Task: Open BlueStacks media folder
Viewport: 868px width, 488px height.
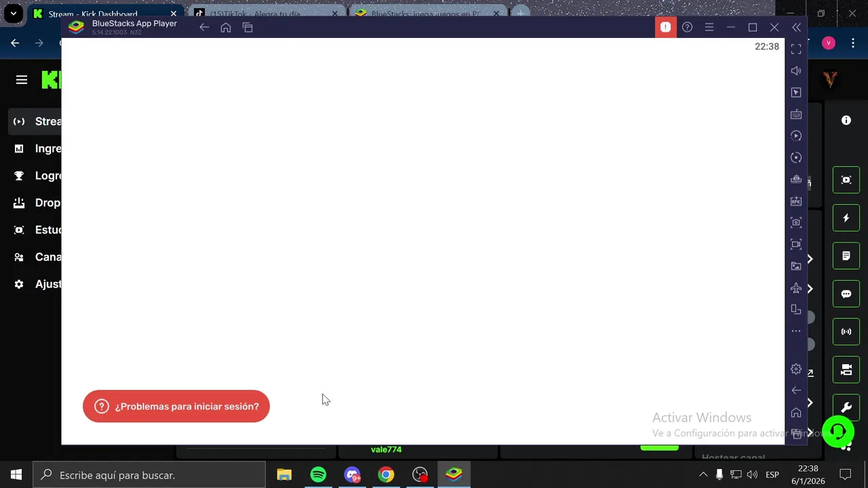Action: [x=796, y=266]
